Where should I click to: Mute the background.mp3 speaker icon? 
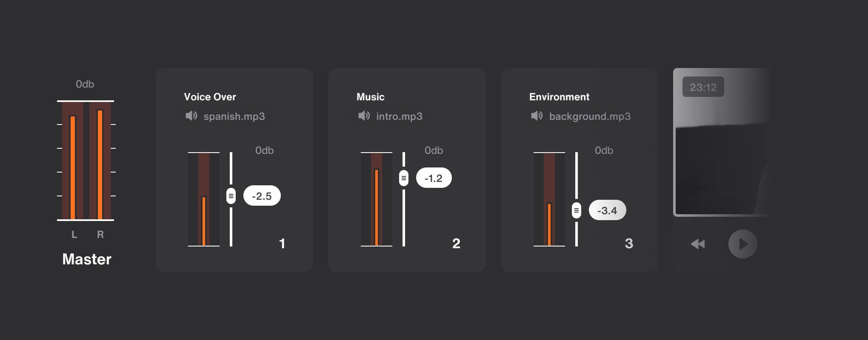pos(537,116)
